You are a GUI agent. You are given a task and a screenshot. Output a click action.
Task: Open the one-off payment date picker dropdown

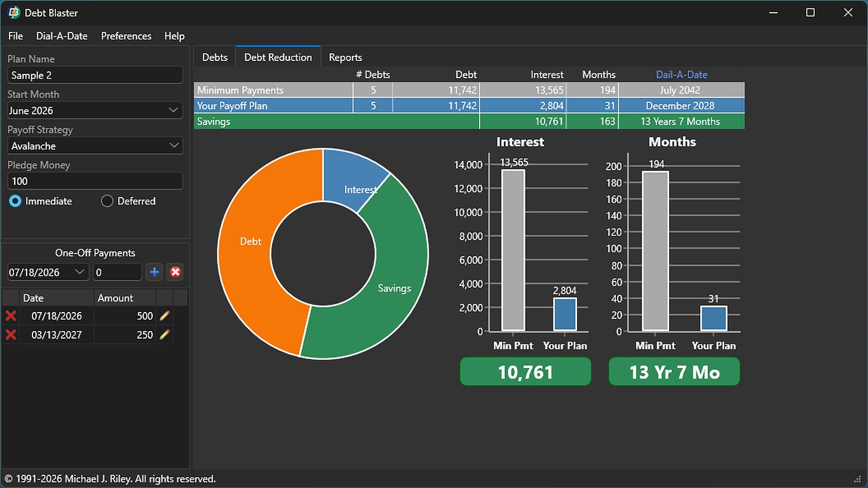[x=80, y=273]
